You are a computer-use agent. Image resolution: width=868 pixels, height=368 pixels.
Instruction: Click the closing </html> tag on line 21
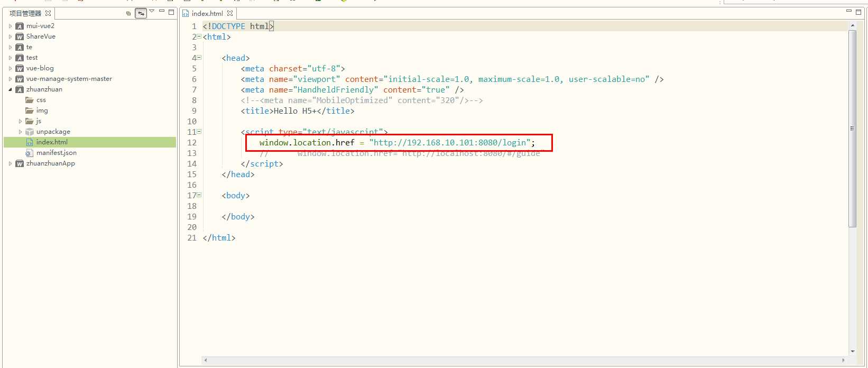point(219,237)
